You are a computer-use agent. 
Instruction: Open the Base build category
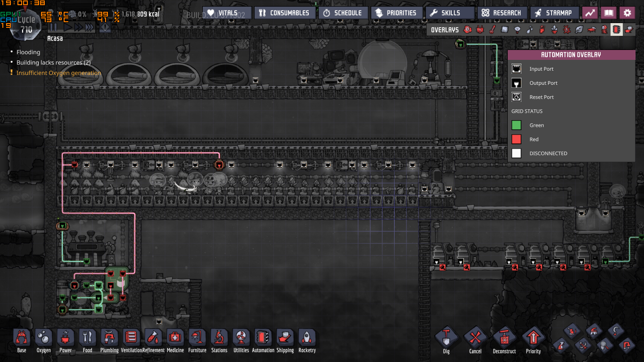(x=22, y=341)
